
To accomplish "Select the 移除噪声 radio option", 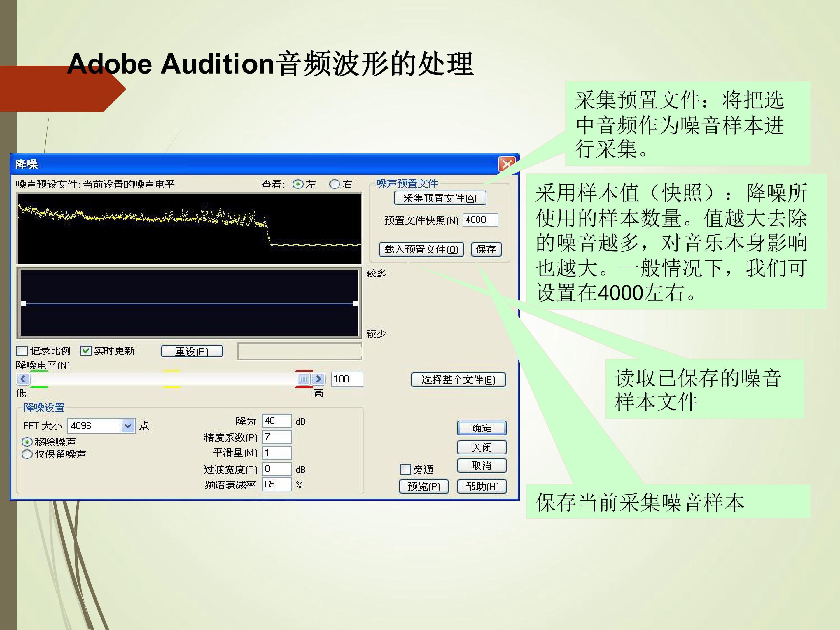I will (27, 442).
